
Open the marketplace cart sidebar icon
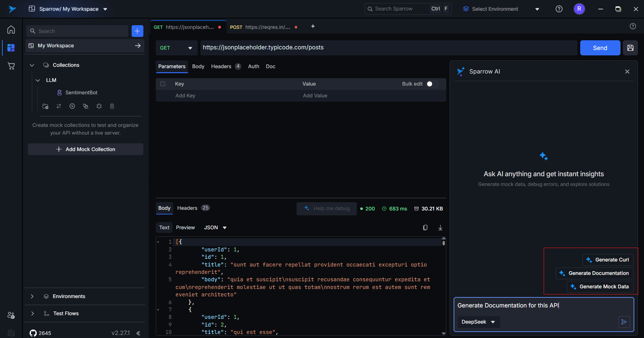tap(11, 66)
